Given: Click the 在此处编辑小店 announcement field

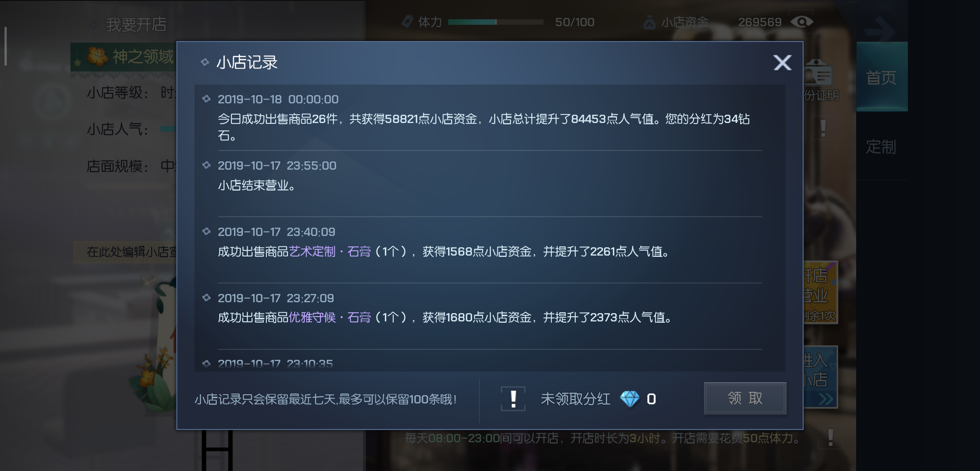Looking at the screenshot, I should 126,252.
